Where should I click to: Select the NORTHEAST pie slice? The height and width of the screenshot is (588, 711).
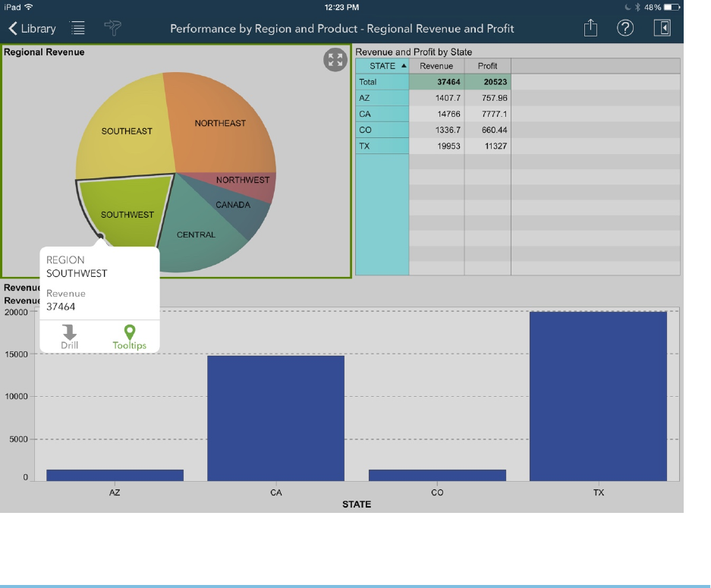point(220,123)
